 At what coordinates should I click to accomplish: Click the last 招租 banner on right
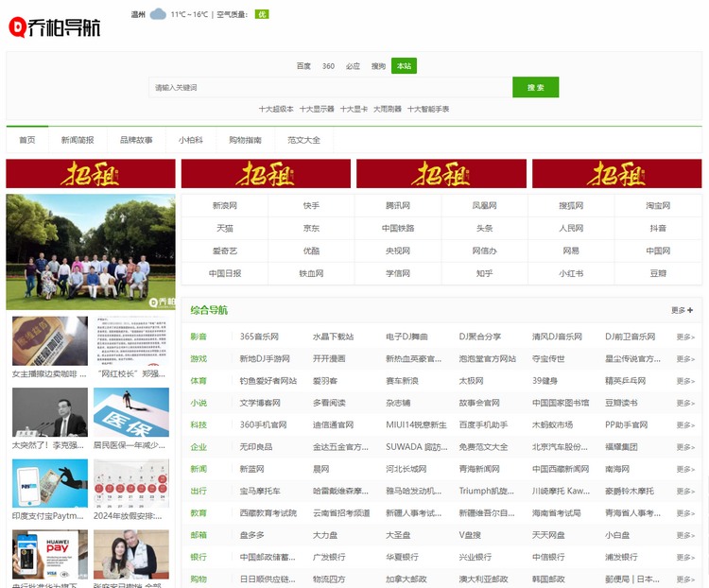[616, 174]
